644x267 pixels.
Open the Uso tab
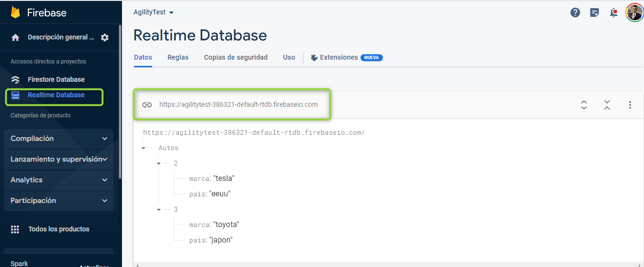(x=289, y=57)
